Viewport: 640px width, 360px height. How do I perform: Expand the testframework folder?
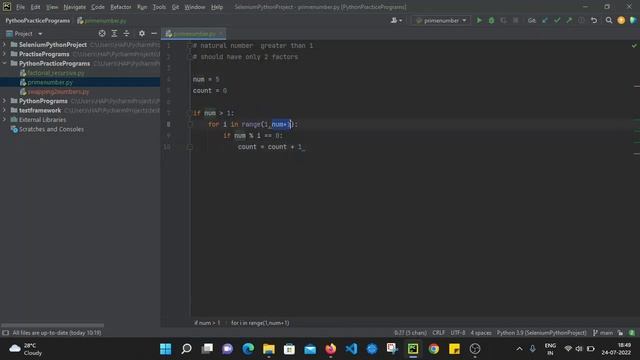pos(4,110)
